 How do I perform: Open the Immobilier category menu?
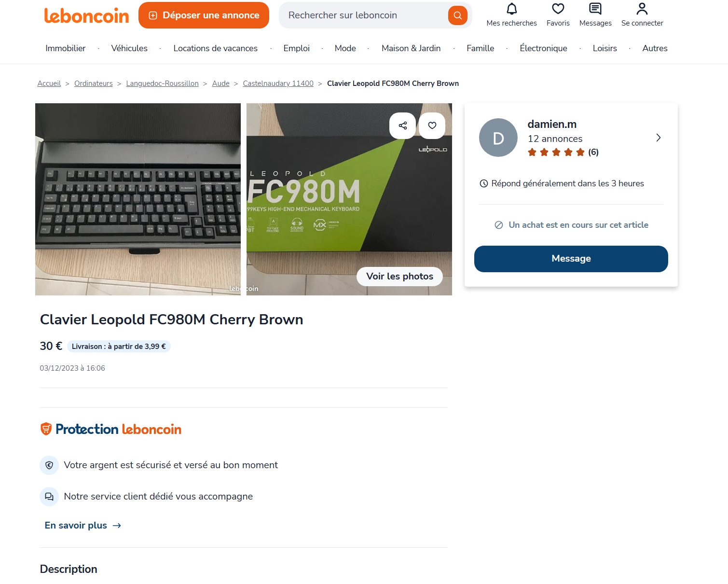coord(66,48)
